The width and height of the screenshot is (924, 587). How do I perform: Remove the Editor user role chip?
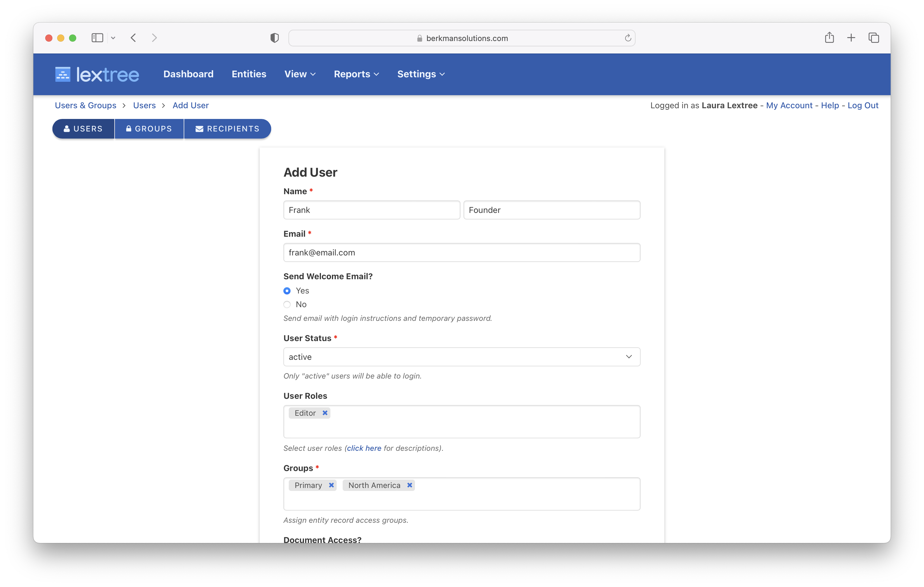(325, 413)
